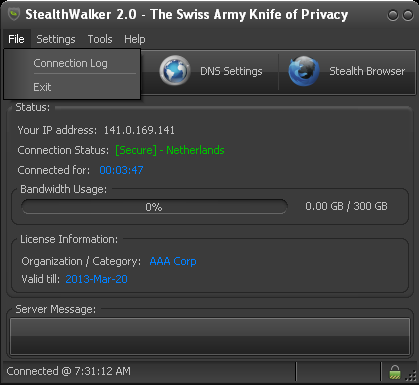Open the Help menu
This screenshot has height=385, width=419.
[135, 39]
